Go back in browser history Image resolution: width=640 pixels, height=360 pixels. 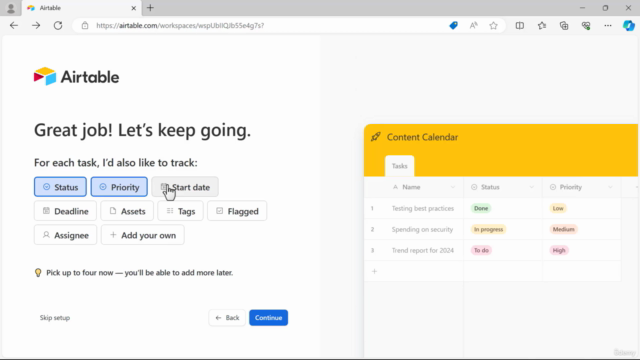tap(14, 25)
